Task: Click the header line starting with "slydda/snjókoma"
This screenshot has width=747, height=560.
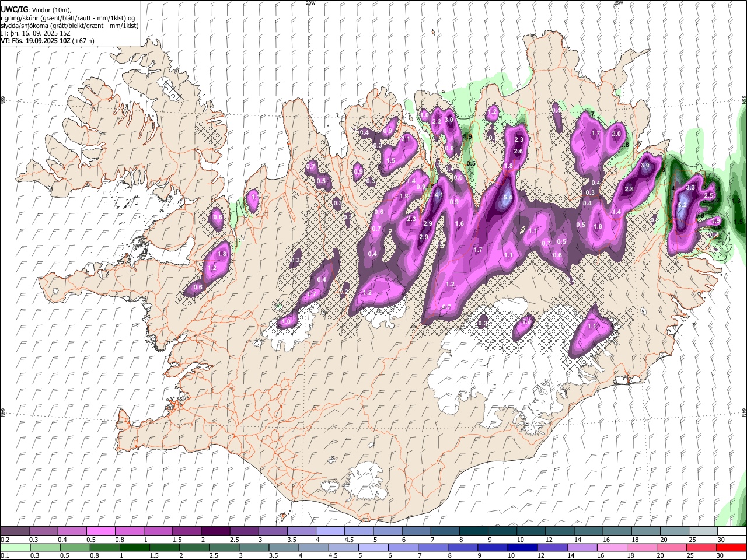Action: (x=69, y=26)
